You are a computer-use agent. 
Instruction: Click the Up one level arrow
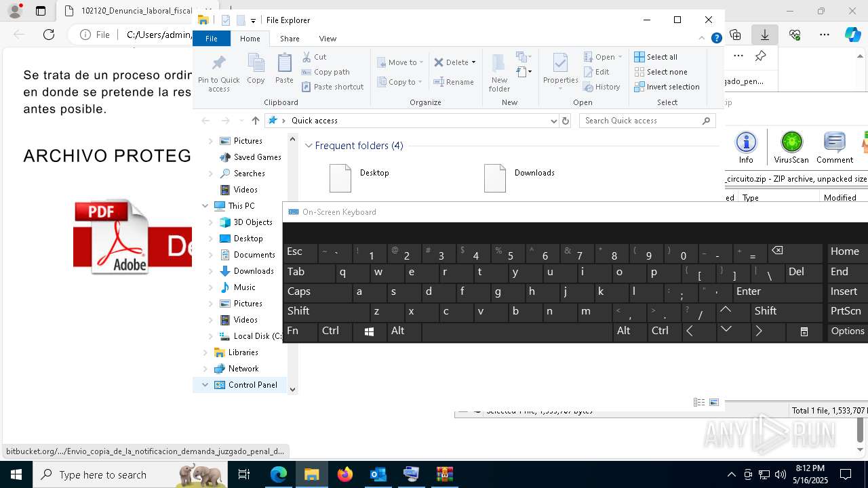coord(255,121)
